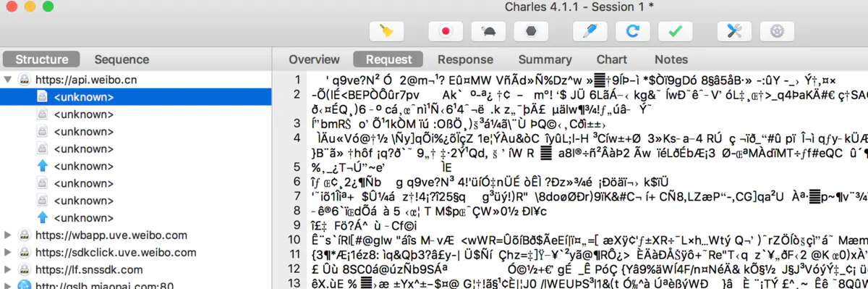The width and height of the screenshot is (868, 289).
Task: Select the https://api.weibo.cn host entry
Action: (x=86, y=80)
